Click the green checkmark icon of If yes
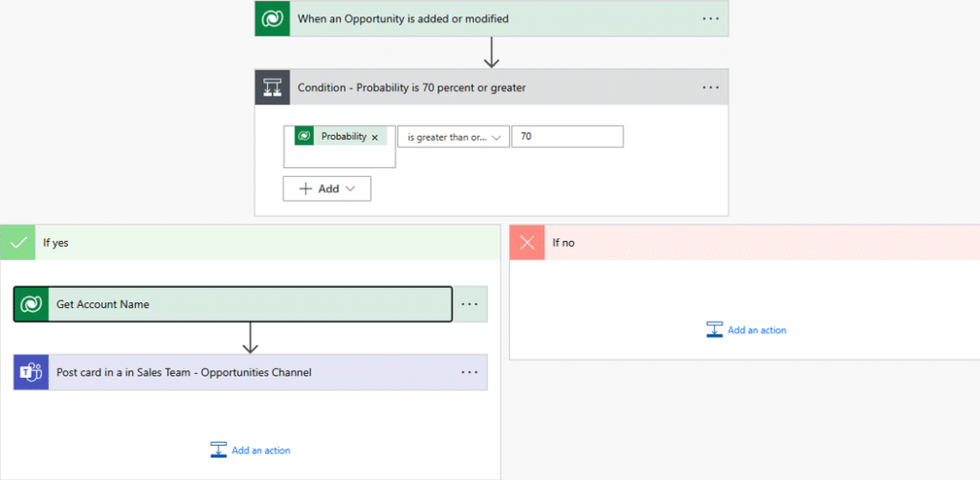This screenshot has height=480, width=980. point(17,243)
